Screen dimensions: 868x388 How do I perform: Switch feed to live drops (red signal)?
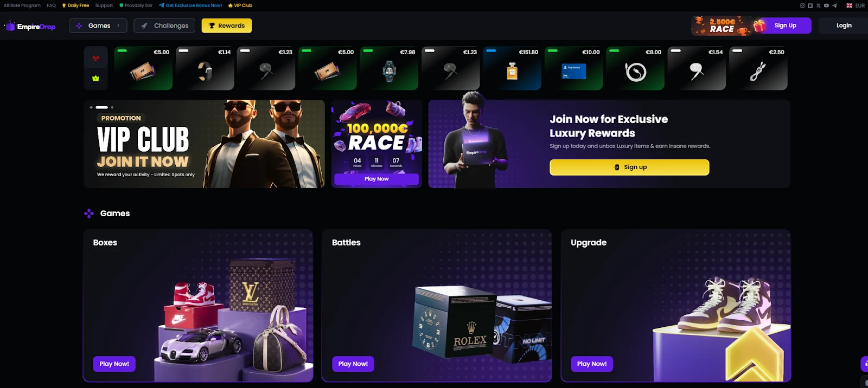pyautogui.click(x=95, y=58)
